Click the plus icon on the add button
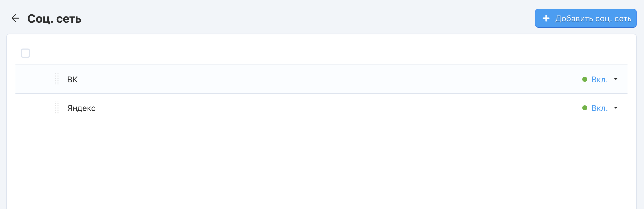The image size is (644, 209). coord(546,18)
